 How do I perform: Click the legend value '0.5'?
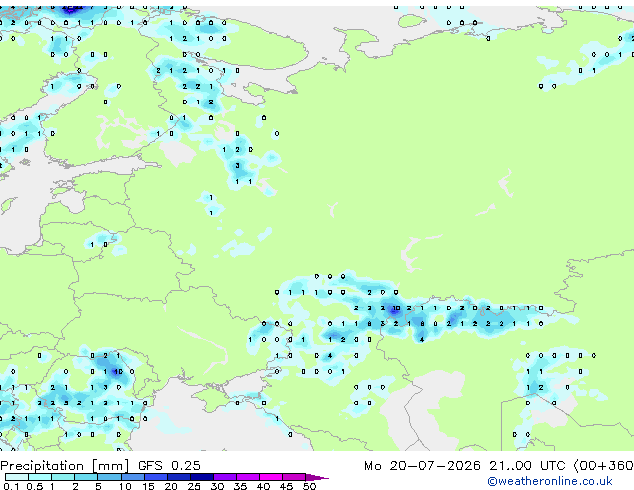tap(35, 486)
